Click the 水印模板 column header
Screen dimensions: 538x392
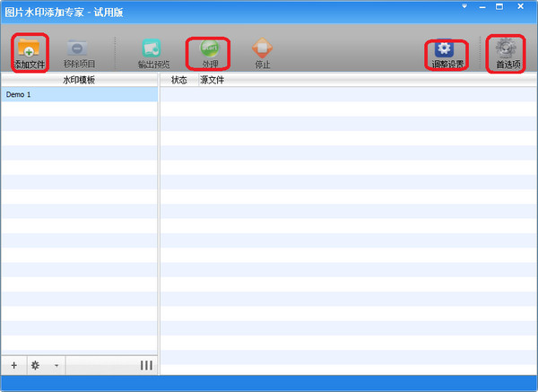(x=79, y=80)
